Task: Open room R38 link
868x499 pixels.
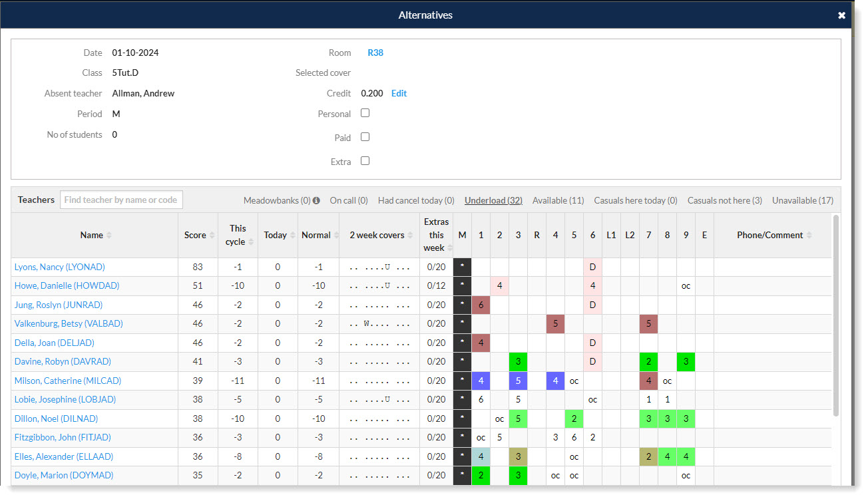Action: [x=375, y=53]
